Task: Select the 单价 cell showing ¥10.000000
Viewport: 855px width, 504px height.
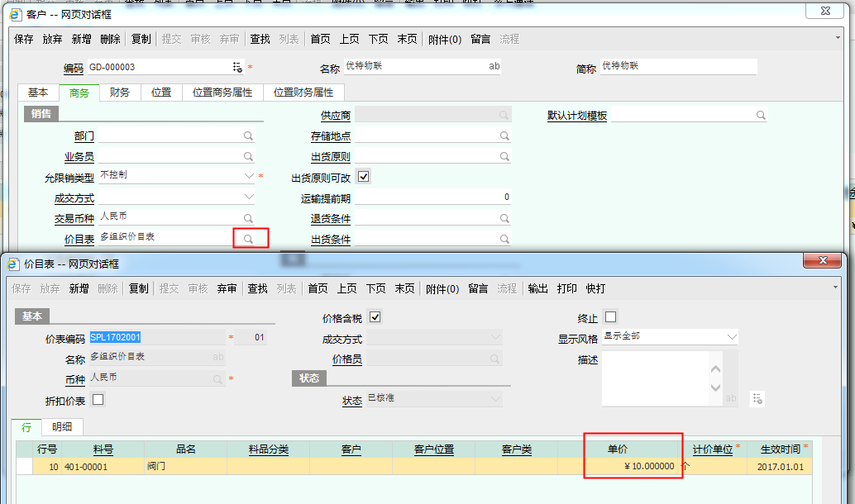Action: (633, 467)
